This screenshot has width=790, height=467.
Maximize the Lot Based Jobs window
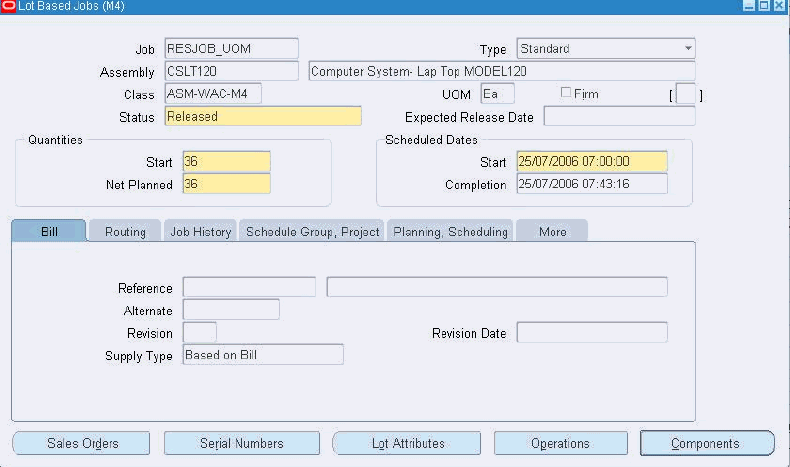click(x=764, y=6)
